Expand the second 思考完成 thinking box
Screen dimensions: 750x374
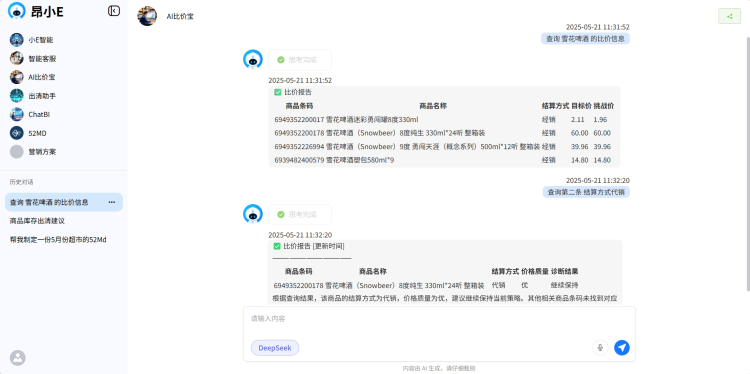coord(300,214)
